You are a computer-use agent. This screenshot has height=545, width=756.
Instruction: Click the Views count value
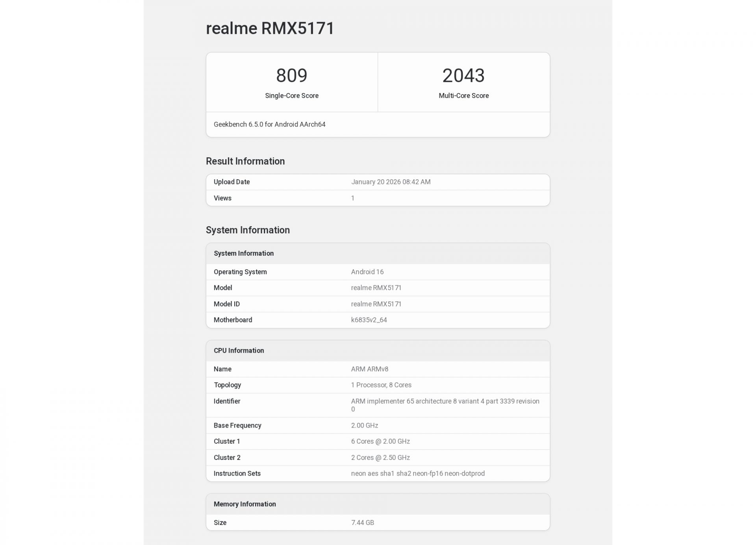(353, 198)
